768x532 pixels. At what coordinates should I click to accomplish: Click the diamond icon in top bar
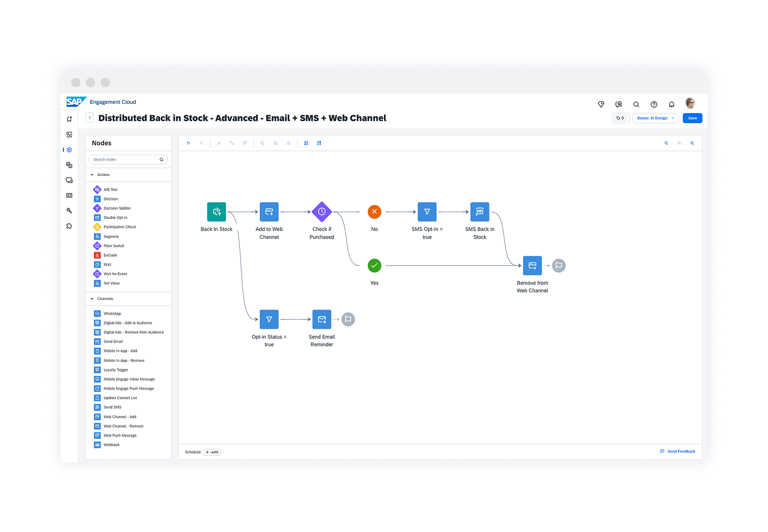click(x=601, y=104)
